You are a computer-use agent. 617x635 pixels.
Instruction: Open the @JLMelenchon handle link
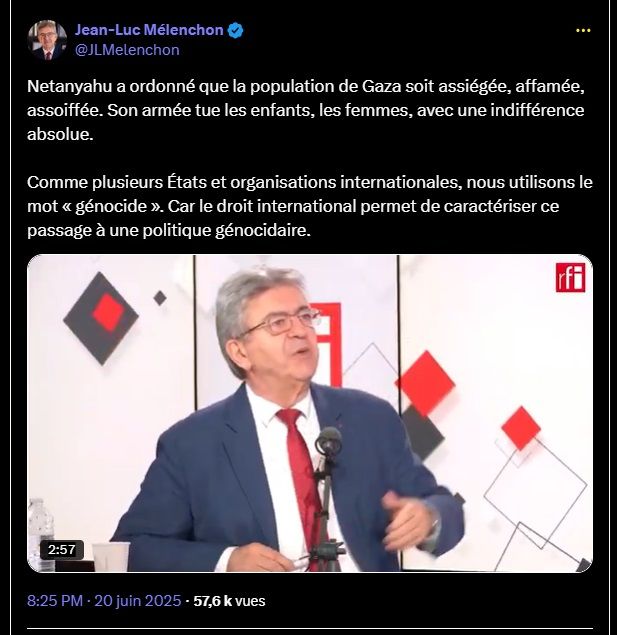click(128, 50)
